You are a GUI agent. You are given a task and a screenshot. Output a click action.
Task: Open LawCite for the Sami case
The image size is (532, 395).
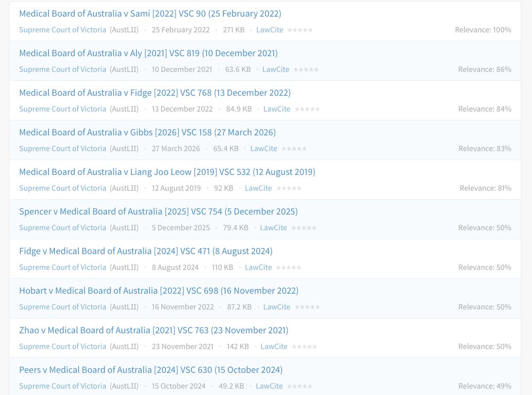click(x=270, y=30)
